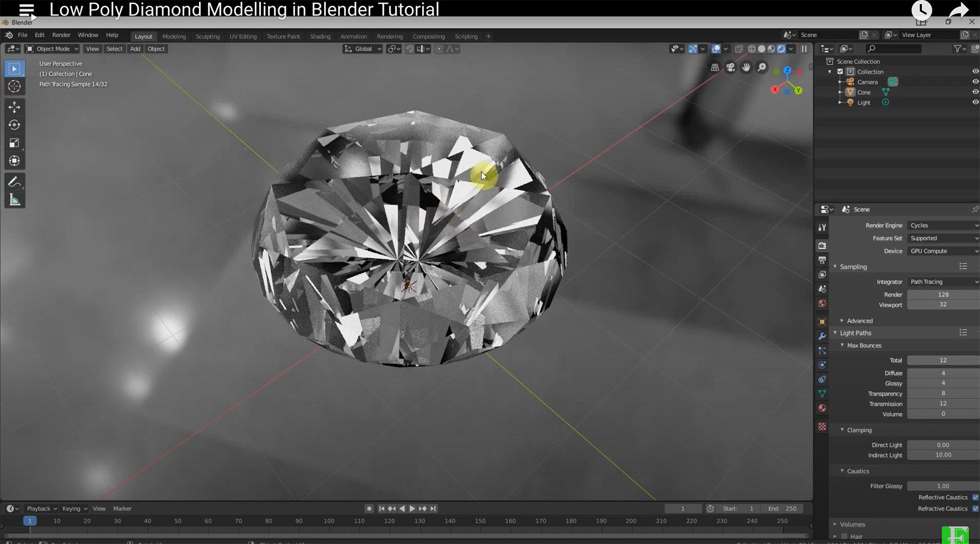980x544 pixels.
Task: Open the Integrator Path Tracing dropdown
Action: point(943,282)
